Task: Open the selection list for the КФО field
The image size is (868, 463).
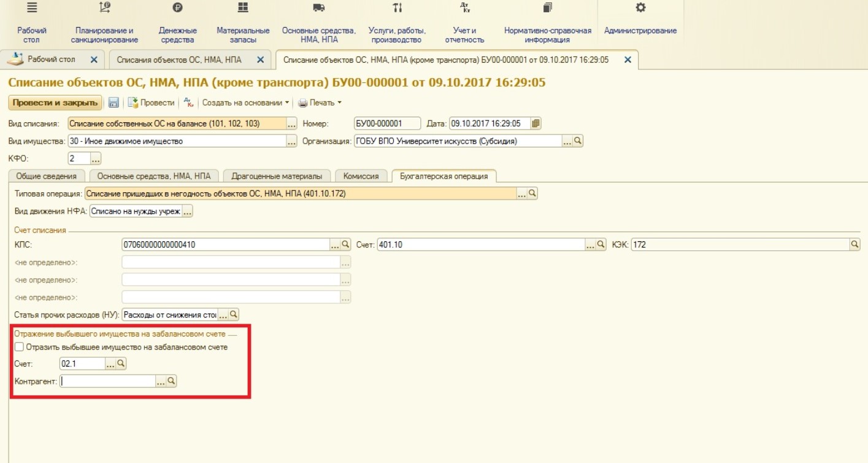Action: click(96, 159)
